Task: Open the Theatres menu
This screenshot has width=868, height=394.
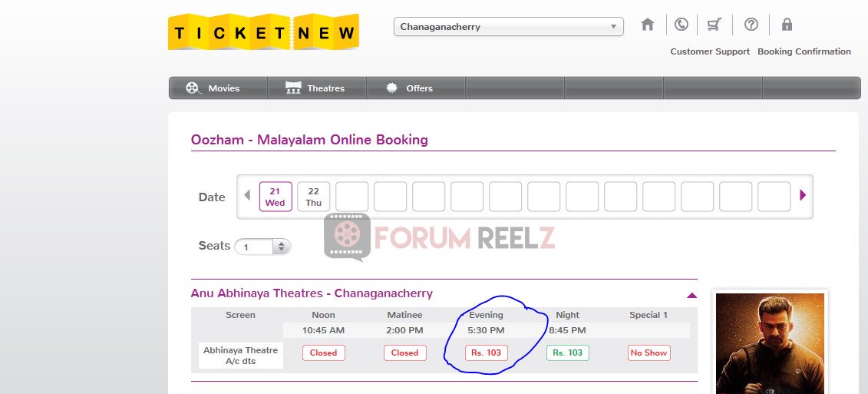Action: [317, 88]
